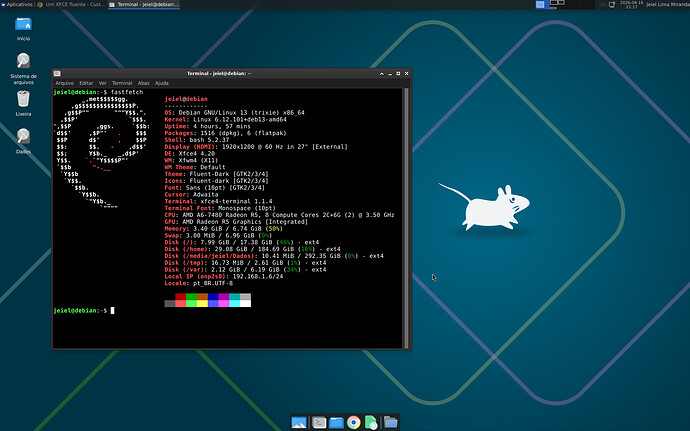
Task: Open the Abas menu in the terminal
Action: (x=143, y=83)
